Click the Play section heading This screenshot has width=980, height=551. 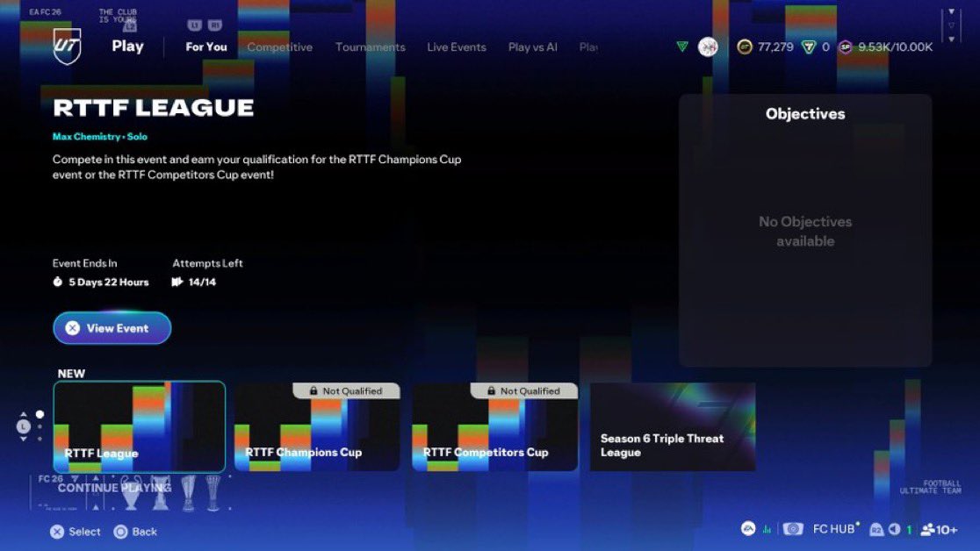pos(127,47)
